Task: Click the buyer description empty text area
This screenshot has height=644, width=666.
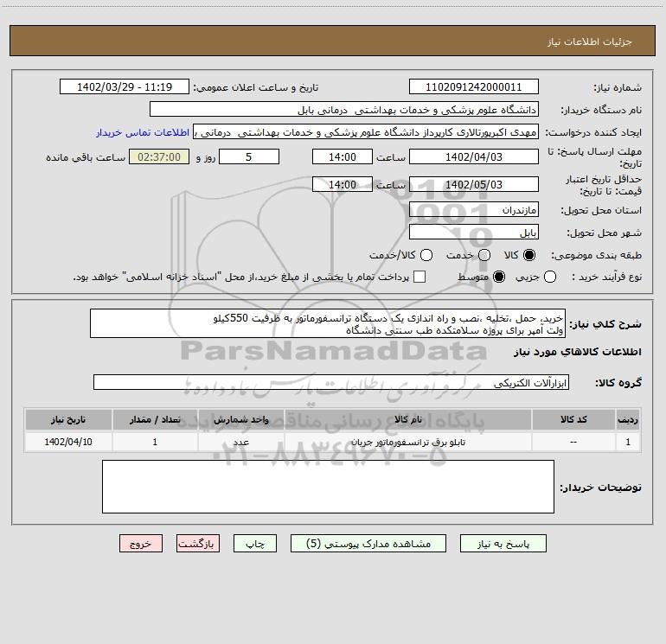Action: [328, 487]
